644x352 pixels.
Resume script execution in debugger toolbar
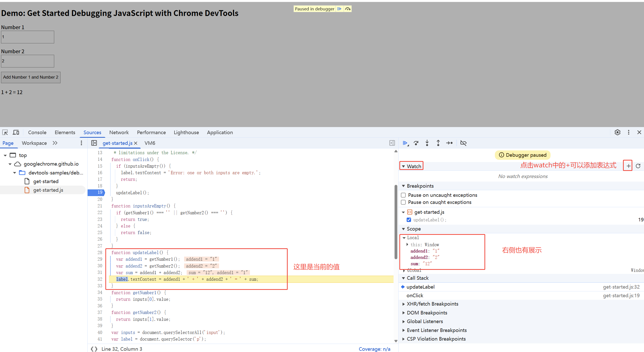coord(405,143)
